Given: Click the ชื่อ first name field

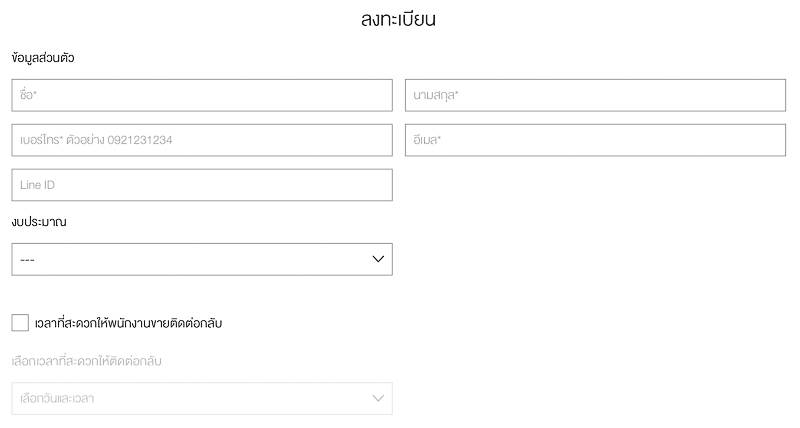Looking at the screenshot, I should (x=201, y=95).
